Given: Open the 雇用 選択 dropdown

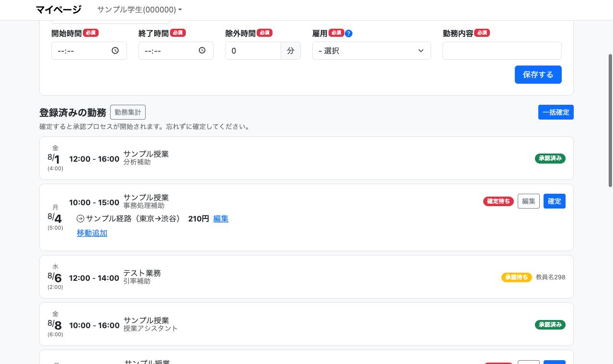Looking at the screenshot, I should click(x=372, y=51).
